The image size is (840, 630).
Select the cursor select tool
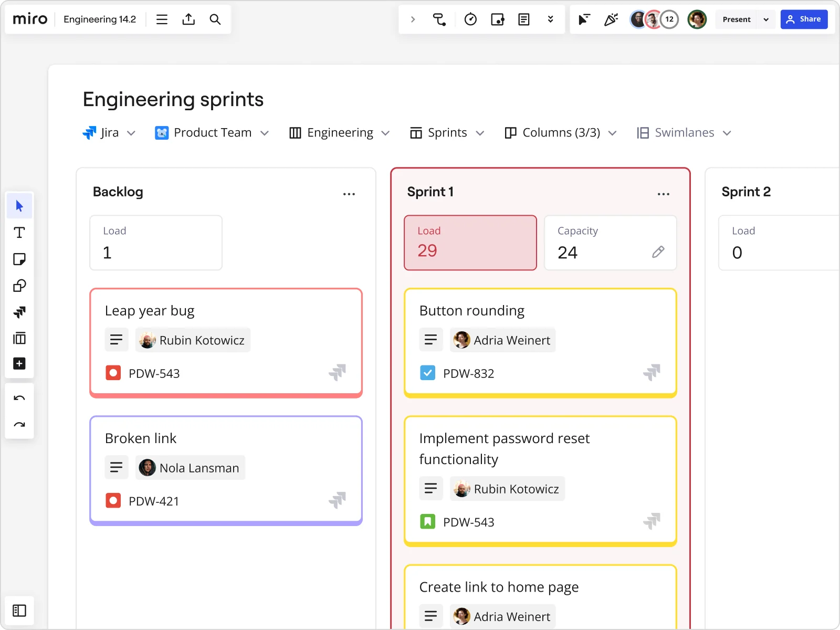click(x=19, y=206)
